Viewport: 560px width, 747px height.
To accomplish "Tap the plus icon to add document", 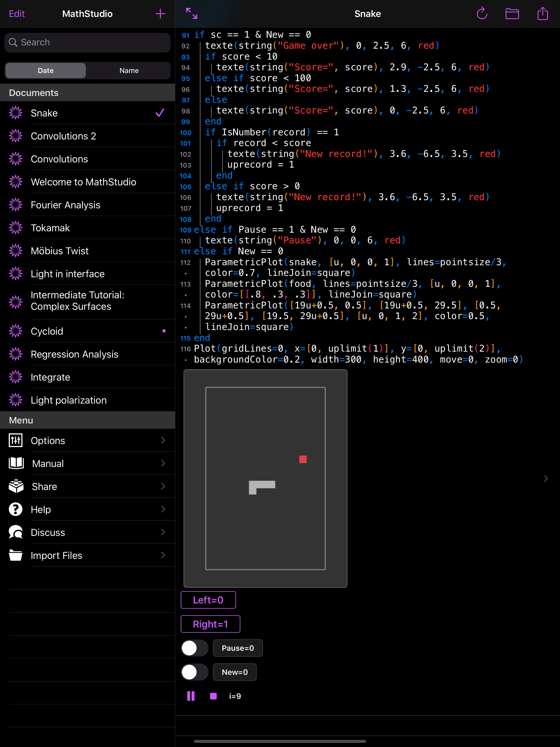I will (160, 14).
